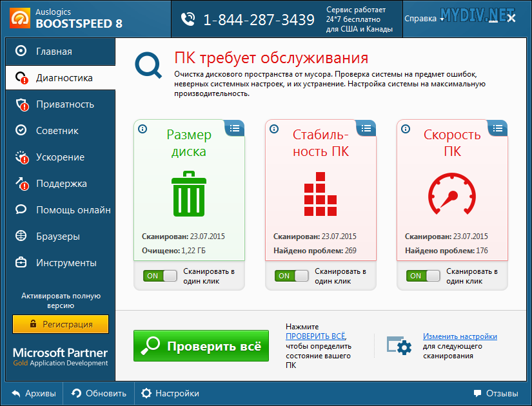Click the Приватность shield icon
Screen dimensions: 532x406
click(x=22, y=104)
